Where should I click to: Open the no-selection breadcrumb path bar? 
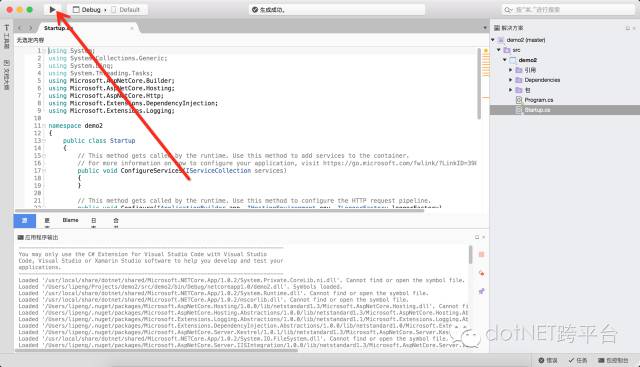[30, 40]
